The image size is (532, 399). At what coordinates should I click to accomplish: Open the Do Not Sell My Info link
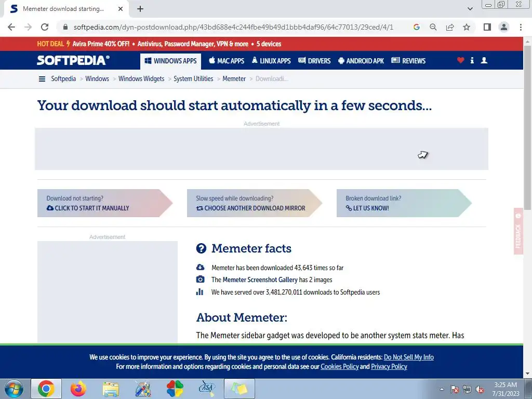pyautogui.click(x=408, y=357)
